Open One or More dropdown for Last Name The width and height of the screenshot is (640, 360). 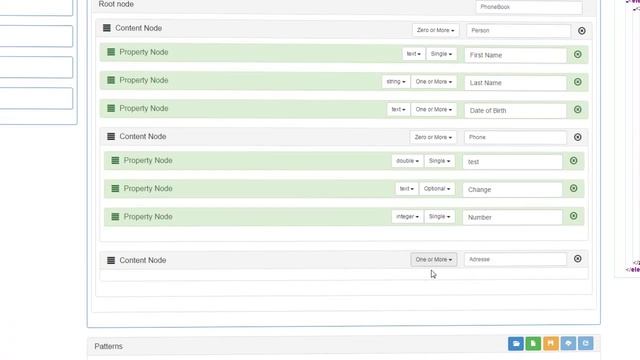tap(433, 82)
